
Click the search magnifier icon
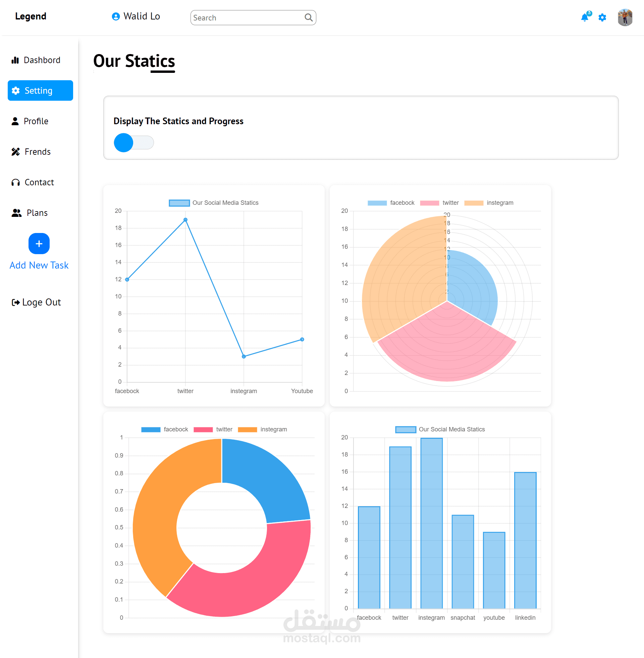(x=308, y=17)
